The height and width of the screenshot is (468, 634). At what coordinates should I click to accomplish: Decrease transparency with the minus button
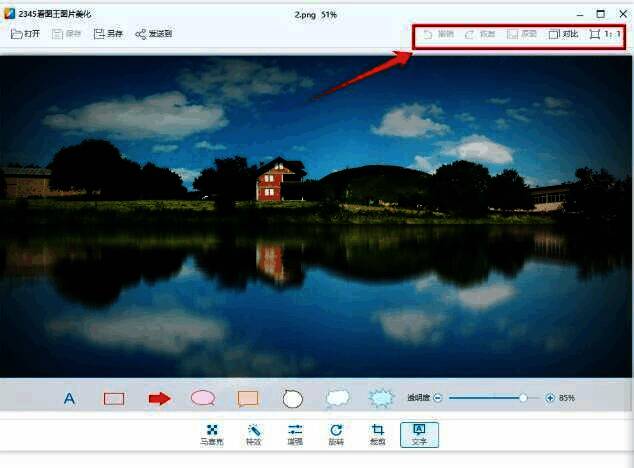pos(438,398)
